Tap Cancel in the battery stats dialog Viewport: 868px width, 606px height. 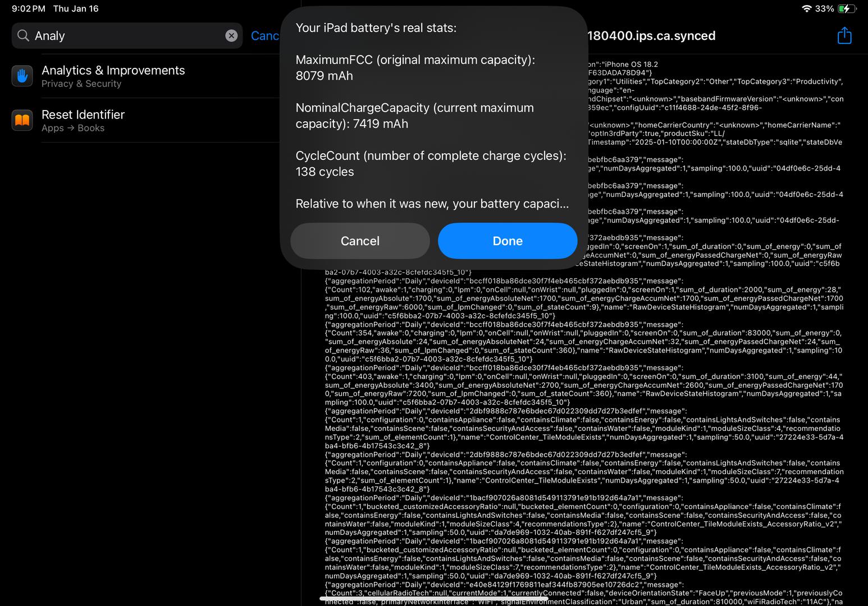pos(360,241)
